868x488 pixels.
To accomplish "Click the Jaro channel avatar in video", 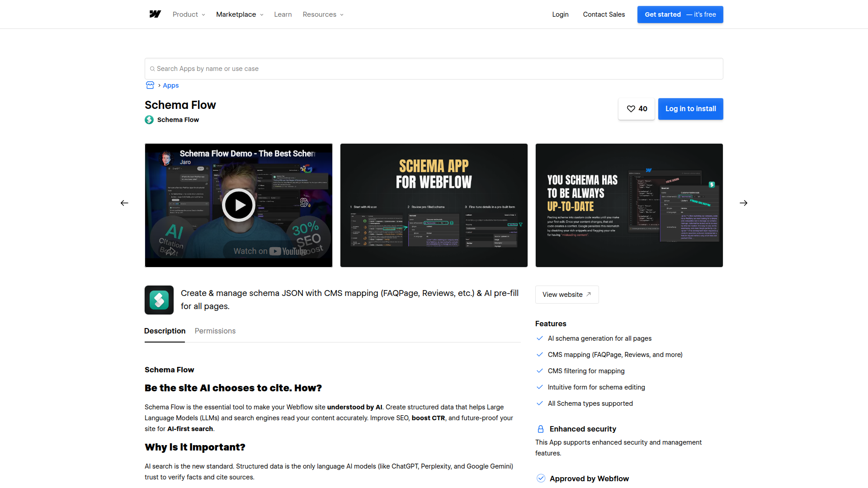I will point(167,158).
